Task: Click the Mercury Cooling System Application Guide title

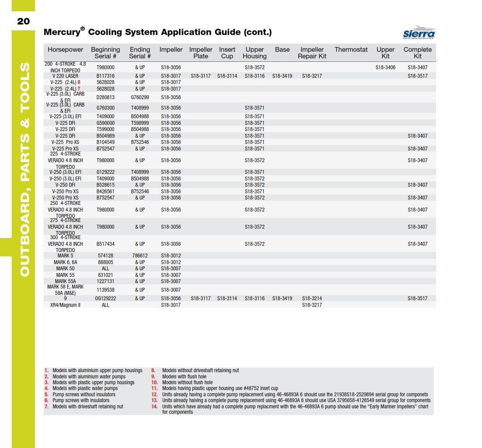Action: click(x=158, y=32)
